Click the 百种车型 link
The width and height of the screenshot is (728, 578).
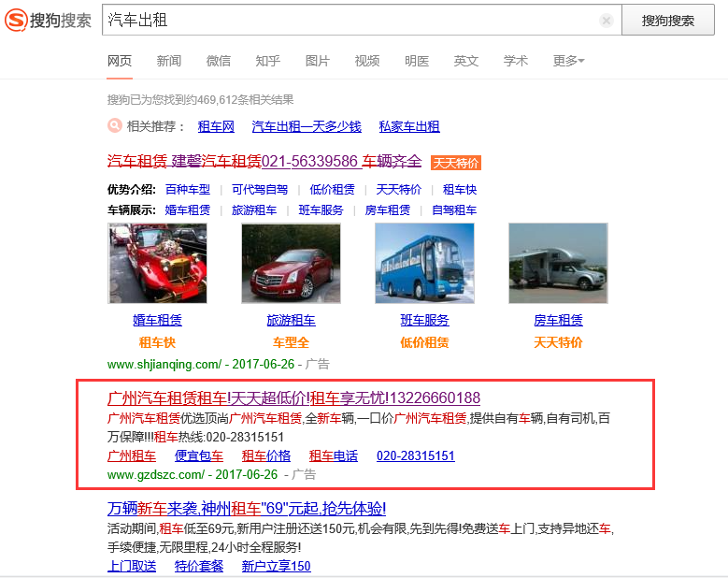(x=188, y=190)
